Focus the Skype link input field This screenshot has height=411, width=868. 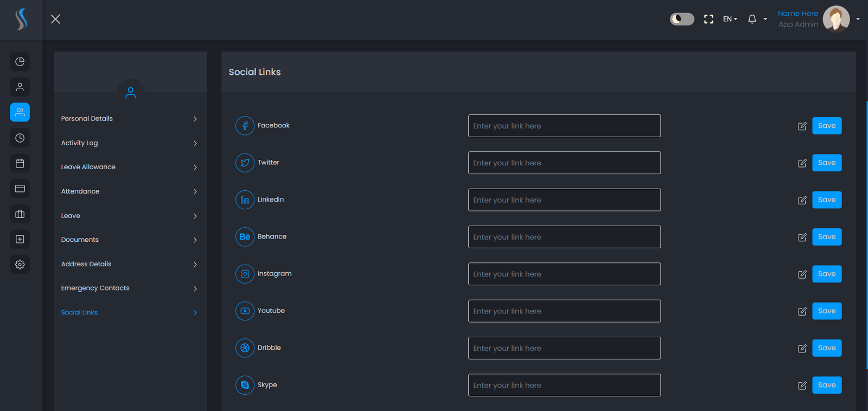564,385
